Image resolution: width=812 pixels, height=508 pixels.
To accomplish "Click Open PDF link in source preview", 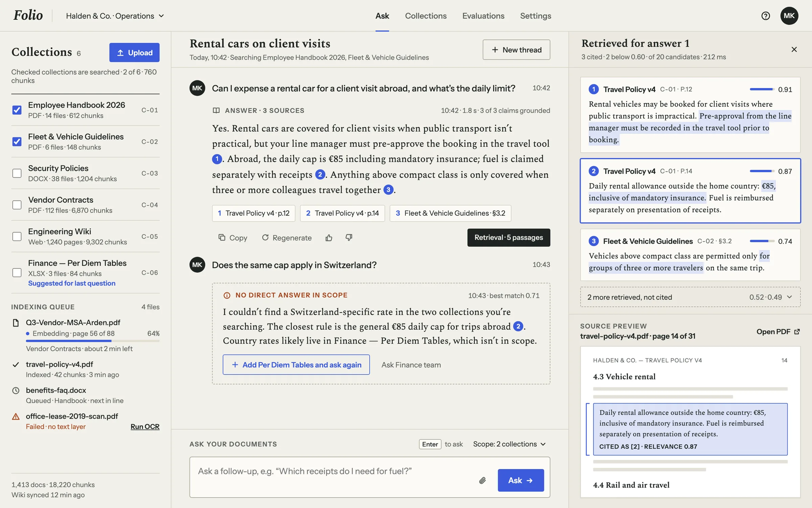I will 778,332.
